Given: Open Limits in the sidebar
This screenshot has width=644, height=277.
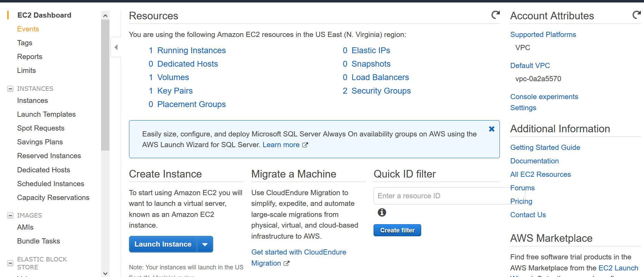Looking at the screenshot, I should click(x=27, y=70).
